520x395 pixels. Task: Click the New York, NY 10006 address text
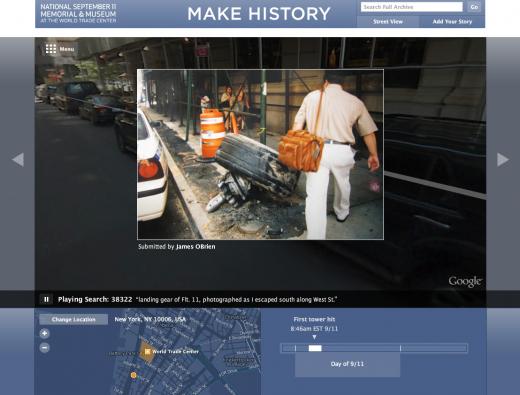tap(150, 319)
